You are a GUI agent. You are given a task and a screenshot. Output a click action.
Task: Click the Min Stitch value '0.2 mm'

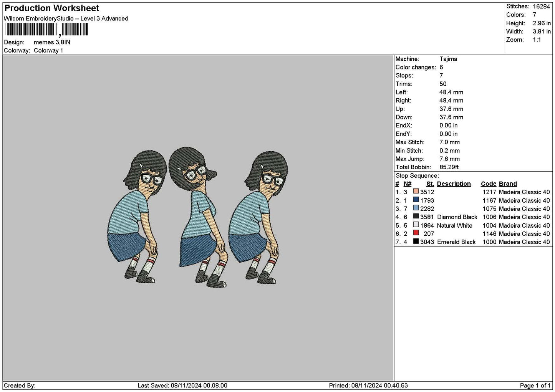pyautogui.click(x=449, y=151)
